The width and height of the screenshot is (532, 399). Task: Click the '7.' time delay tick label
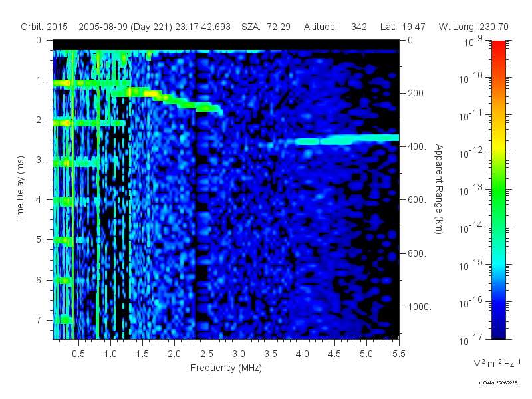tap(41, 320)
